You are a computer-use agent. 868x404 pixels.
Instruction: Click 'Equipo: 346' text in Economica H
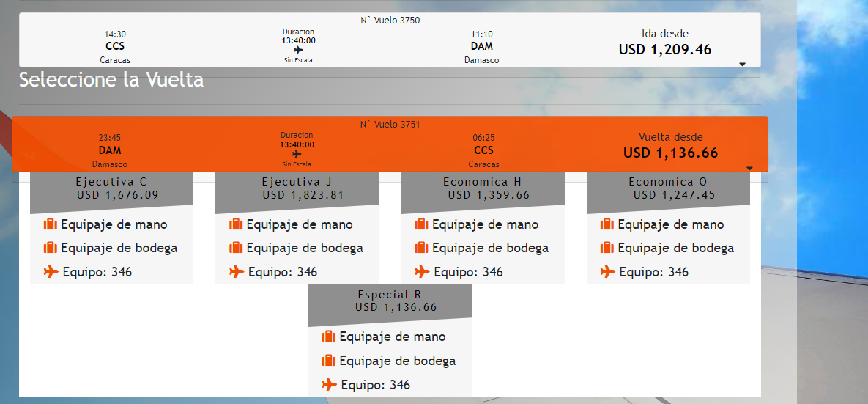coord(468,272)
